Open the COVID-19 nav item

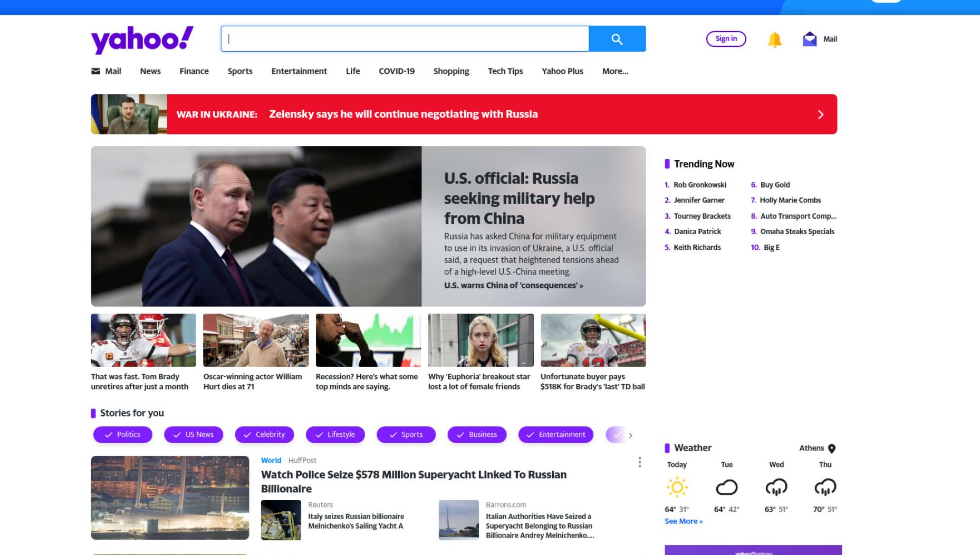397,71
